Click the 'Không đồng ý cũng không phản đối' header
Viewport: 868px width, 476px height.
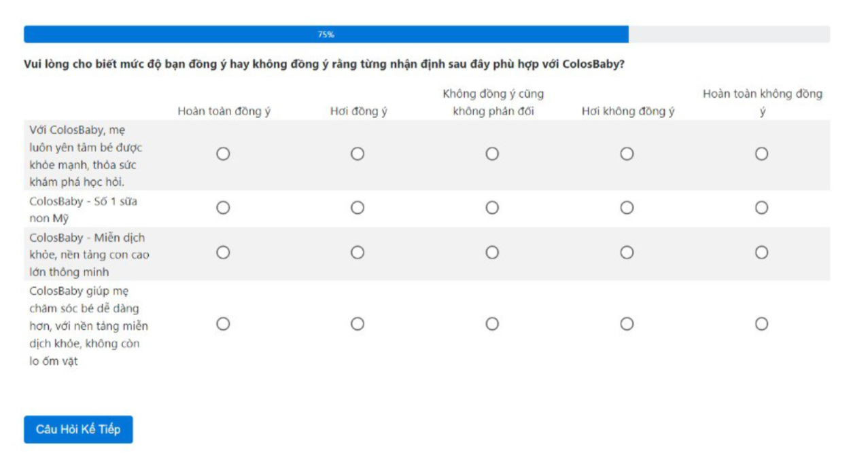tap(493, 103)
